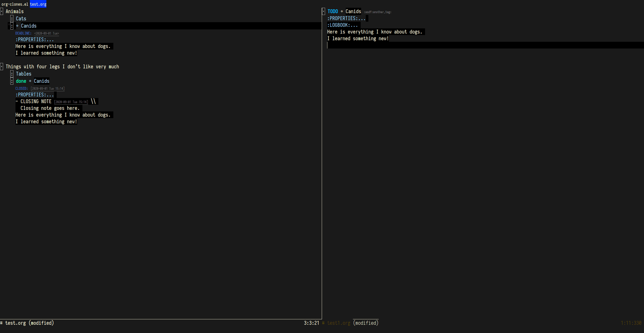Click bullet of Things with four legs heading
The width and height of the screenshot is (644, 333).
(2, 67)
